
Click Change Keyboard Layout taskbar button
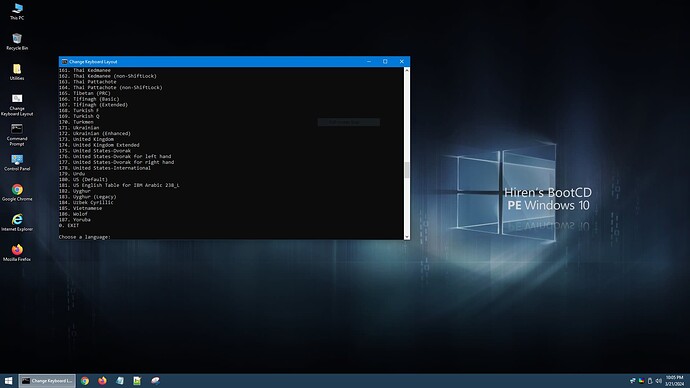tap(47, 381)
